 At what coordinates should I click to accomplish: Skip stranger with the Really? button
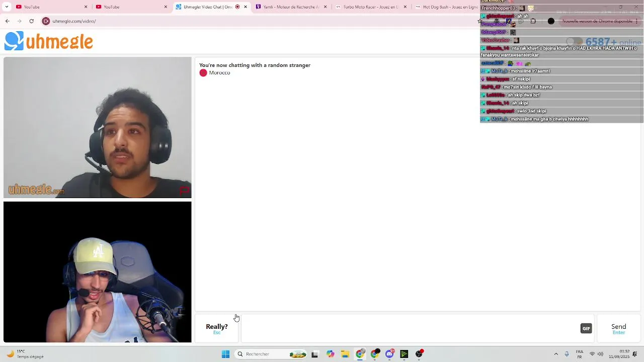pos(217,329)
